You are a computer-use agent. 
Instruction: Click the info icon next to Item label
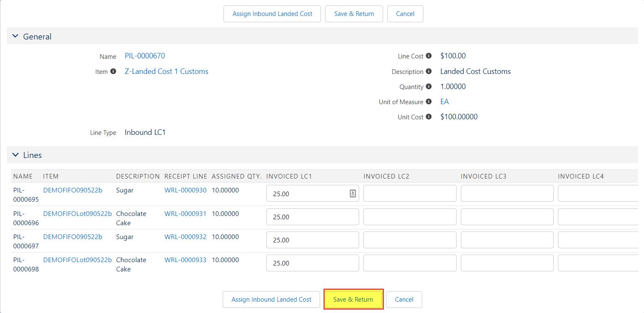[113, 71]
